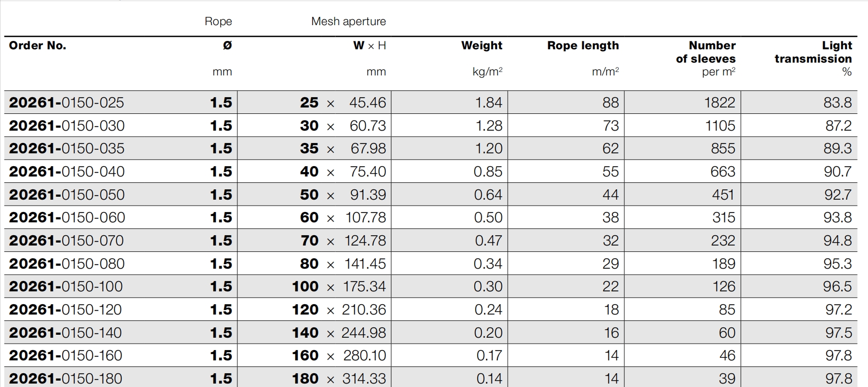The image size is (868, 387).
Task: Click order number 20261-0150-180
Action: tap(66, 379)
